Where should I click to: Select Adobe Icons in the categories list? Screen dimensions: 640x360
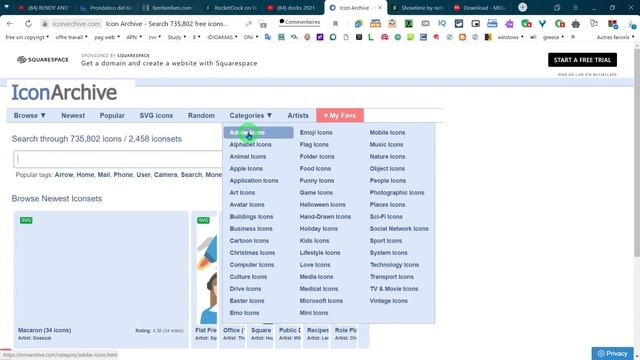pos(258,133)
